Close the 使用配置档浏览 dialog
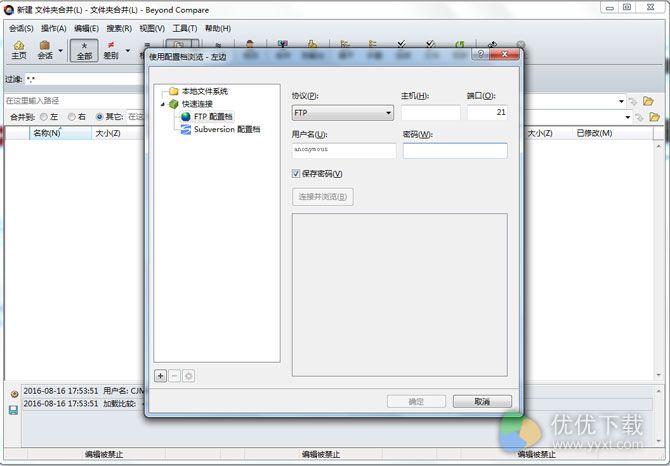 pos(505,54)
